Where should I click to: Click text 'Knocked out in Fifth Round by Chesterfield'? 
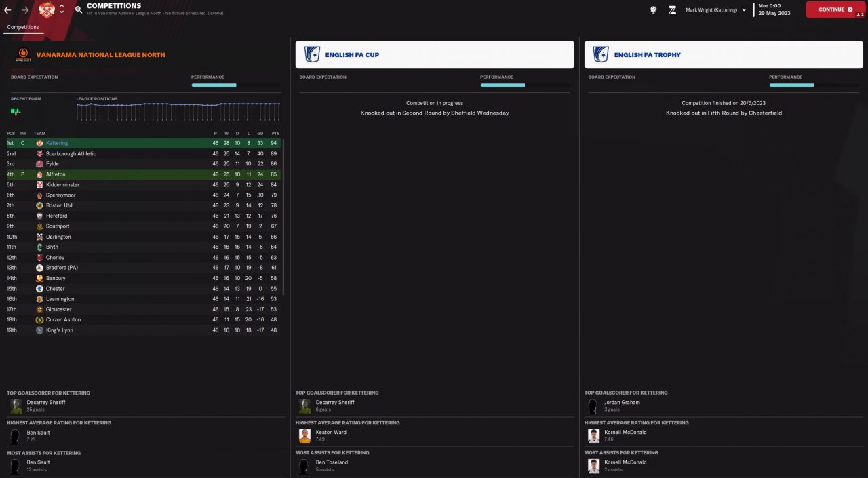tap(724, 113)
